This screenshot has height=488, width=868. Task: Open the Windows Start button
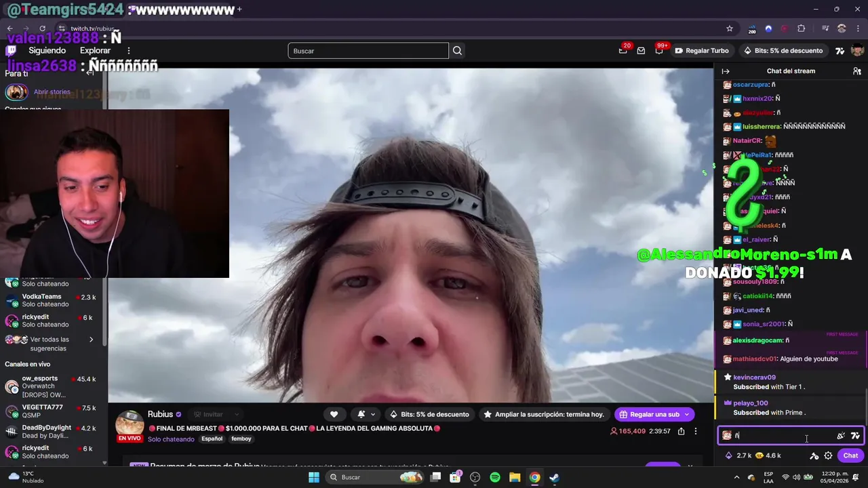314,477
